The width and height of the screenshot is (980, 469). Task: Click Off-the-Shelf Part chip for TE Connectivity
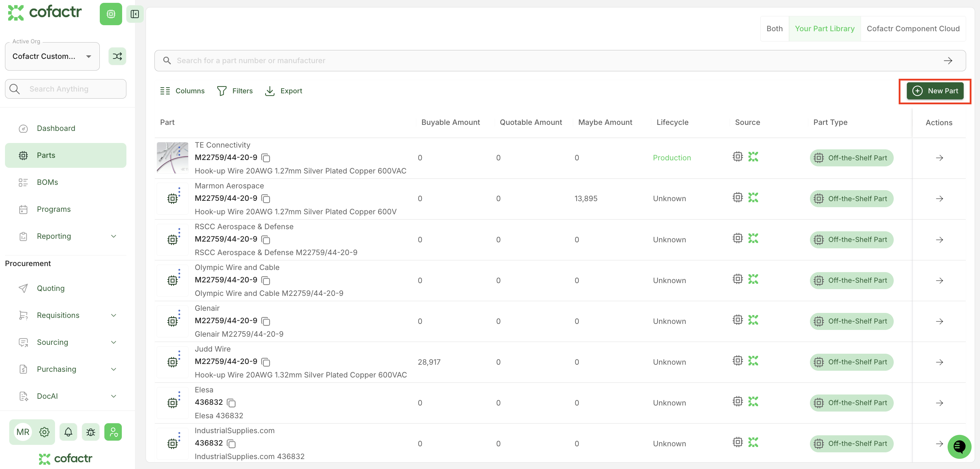click(851, 158)
